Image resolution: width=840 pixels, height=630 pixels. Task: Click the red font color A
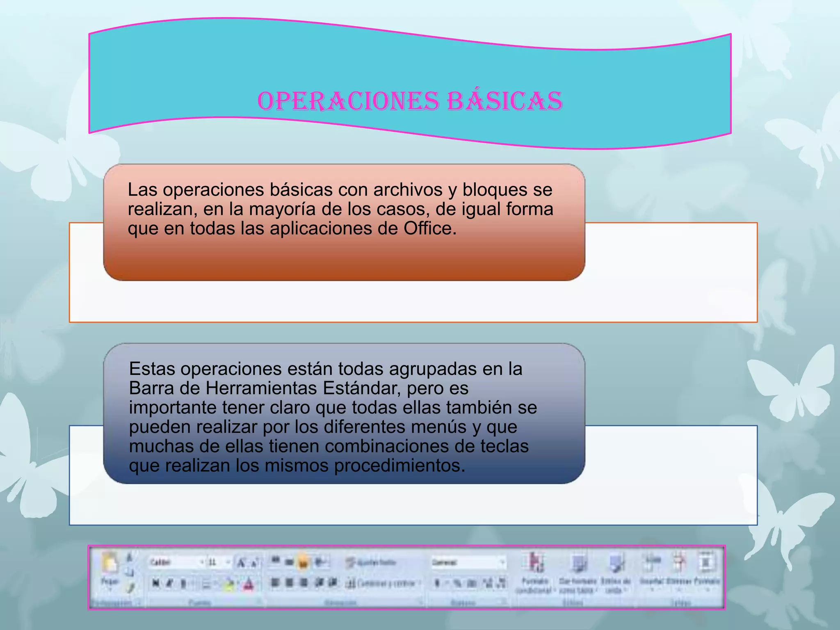249,584
